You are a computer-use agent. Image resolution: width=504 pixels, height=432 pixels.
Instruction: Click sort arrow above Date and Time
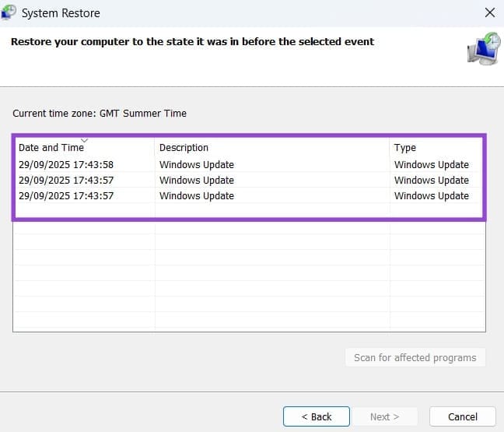84,140
